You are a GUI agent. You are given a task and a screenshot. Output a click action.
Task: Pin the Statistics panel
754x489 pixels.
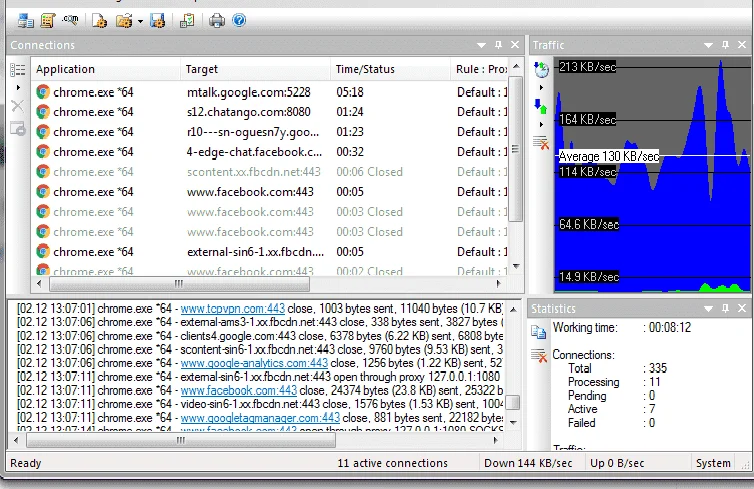pyautogui.click(x=725, y=308)
